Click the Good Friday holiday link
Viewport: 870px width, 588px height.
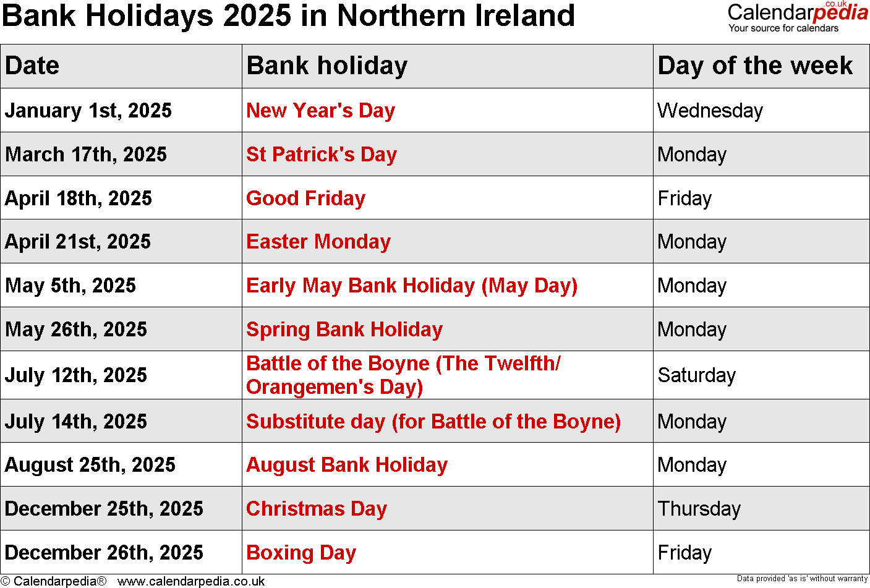(x=305, y=198)
